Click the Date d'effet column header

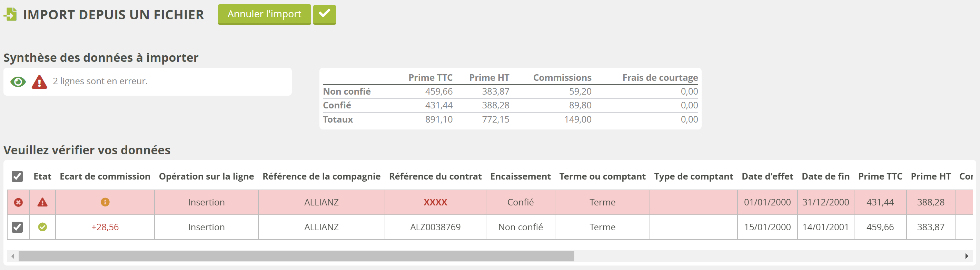pos(767,176)
